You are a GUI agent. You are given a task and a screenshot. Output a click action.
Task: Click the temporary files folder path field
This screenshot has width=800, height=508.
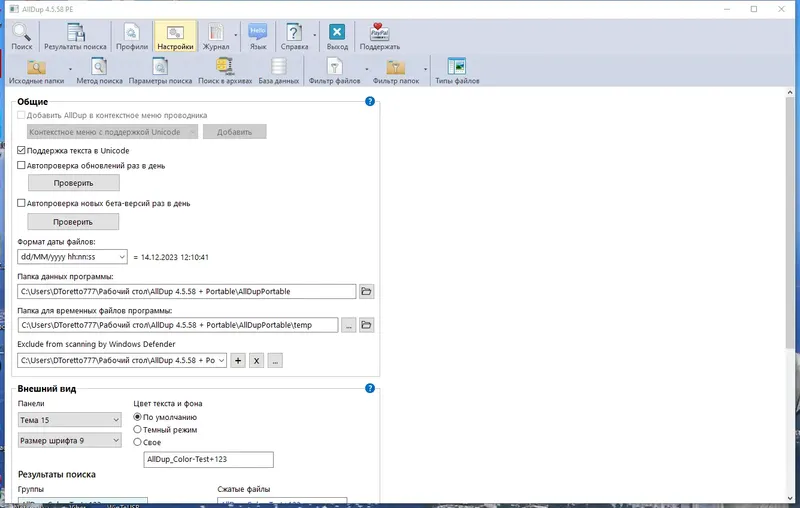(x=178, y=325)
